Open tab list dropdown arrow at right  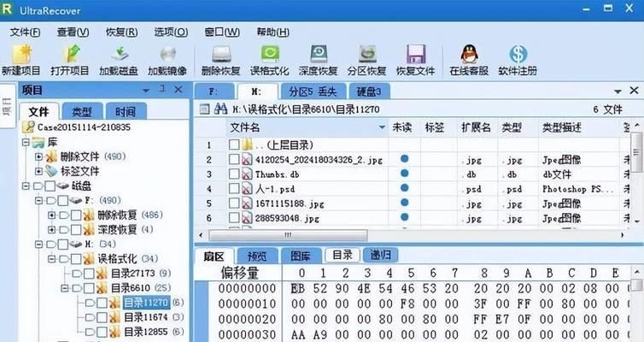(618, 91)
